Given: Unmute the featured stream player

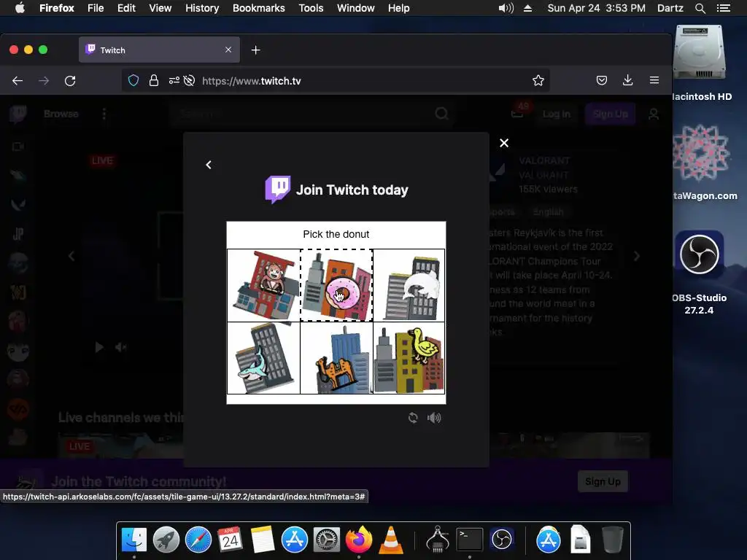Looking at the screenshot, I should click(120, 347).
